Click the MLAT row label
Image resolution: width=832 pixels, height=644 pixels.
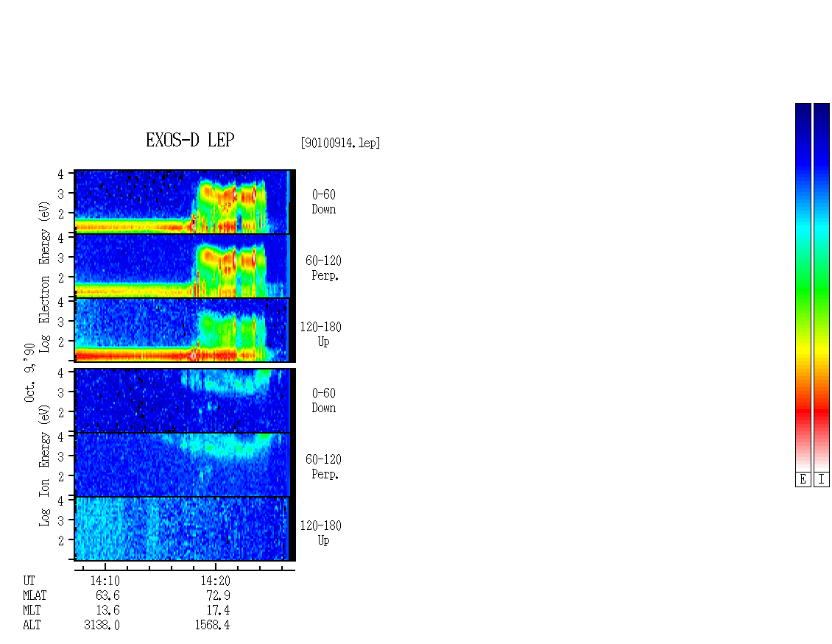35,595
